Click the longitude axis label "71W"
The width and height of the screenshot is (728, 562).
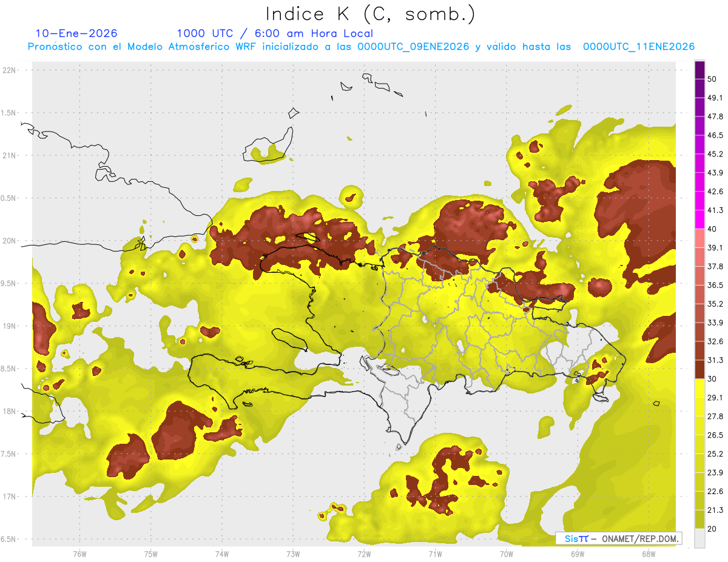435,554
